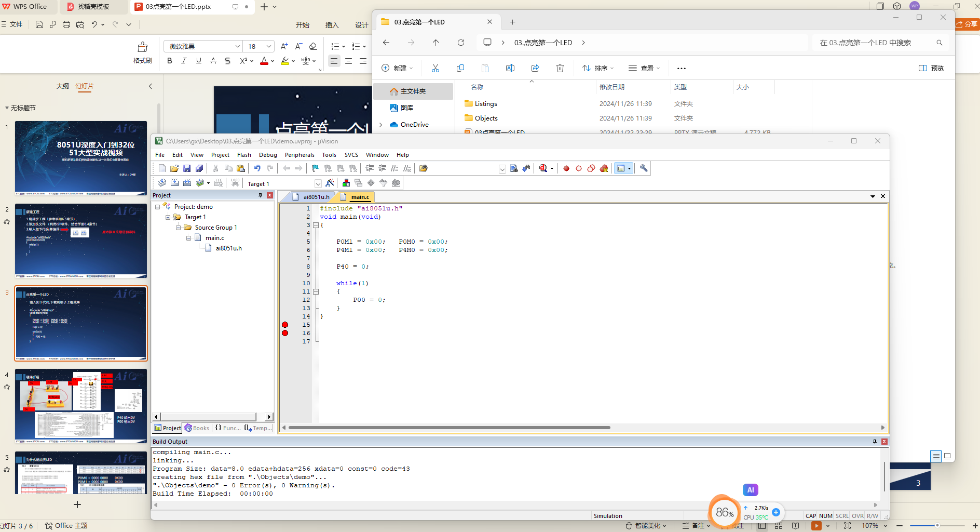The image size is (980, 532).
Task: Collapse Source Group 1 tree node
Action: click(x=179, y=228)
